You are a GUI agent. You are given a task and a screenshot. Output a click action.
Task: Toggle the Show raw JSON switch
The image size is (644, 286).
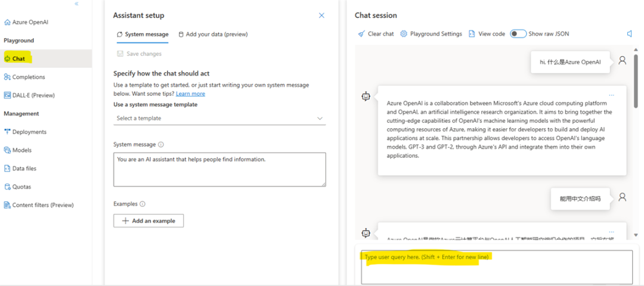click(x=518, y=34)
